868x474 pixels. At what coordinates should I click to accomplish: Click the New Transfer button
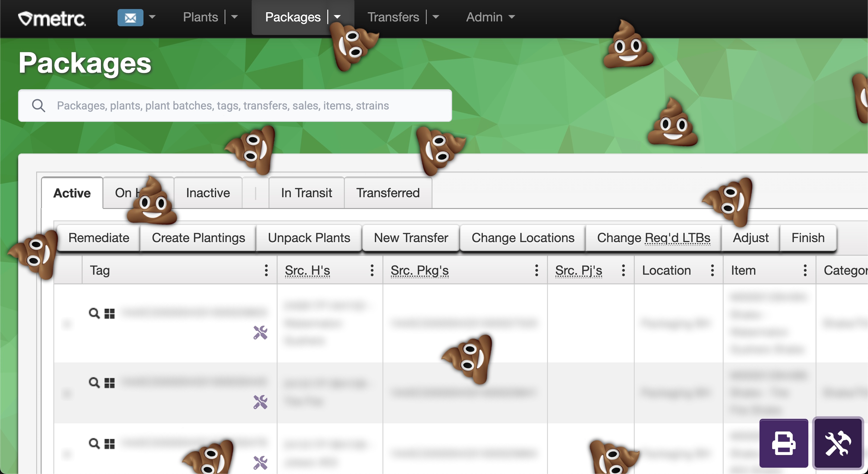coord(411,238)
